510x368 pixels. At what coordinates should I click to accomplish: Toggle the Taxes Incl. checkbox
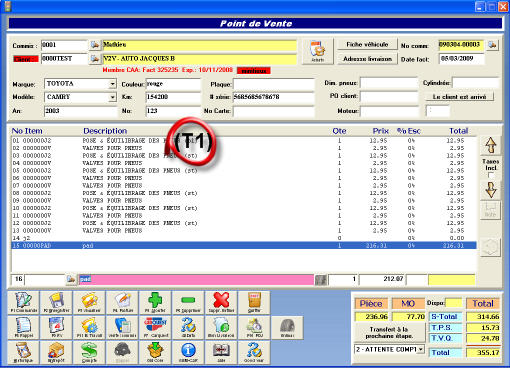click(490, 175)
